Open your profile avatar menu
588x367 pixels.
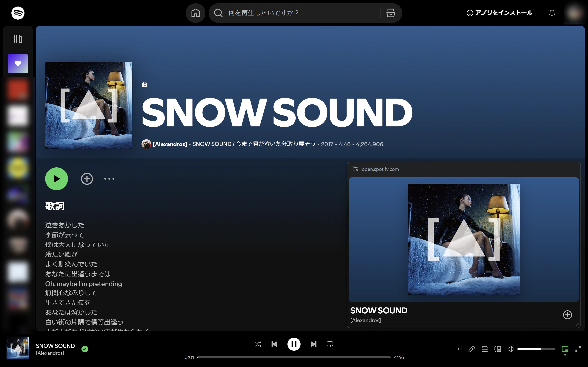(x=574, y=13)
